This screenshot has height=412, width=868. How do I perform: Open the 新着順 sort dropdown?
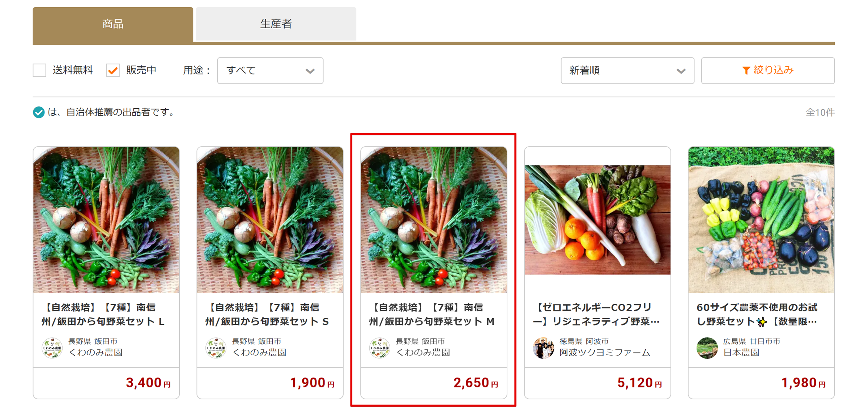[x=627, y=71]
